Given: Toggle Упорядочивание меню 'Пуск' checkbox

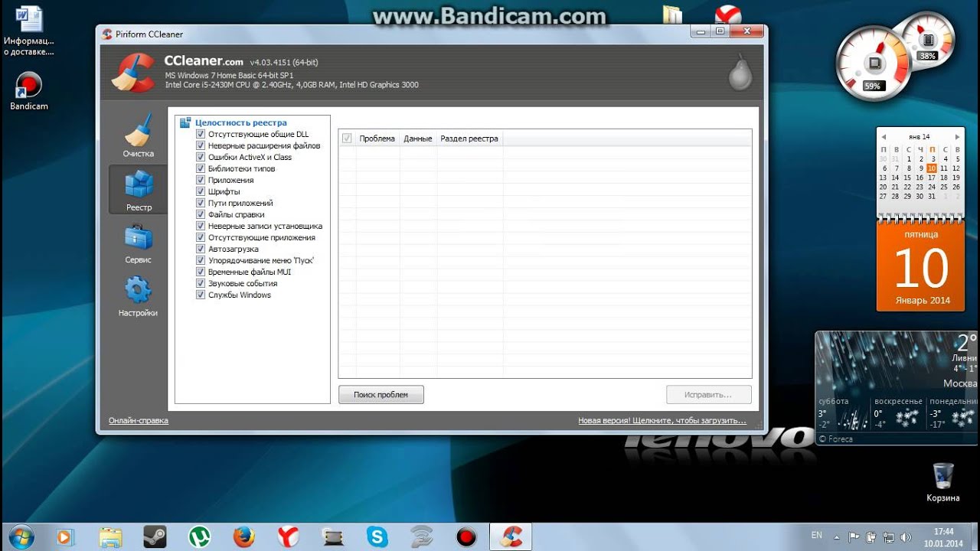Looking at the screenshot, I should 201,260.
